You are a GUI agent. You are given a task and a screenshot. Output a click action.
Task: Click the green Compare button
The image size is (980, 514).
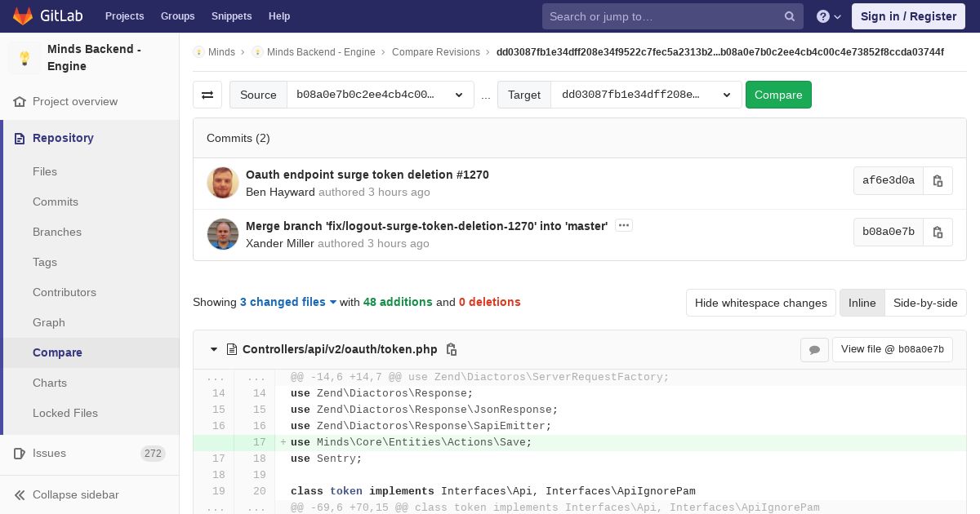(778, 95)
